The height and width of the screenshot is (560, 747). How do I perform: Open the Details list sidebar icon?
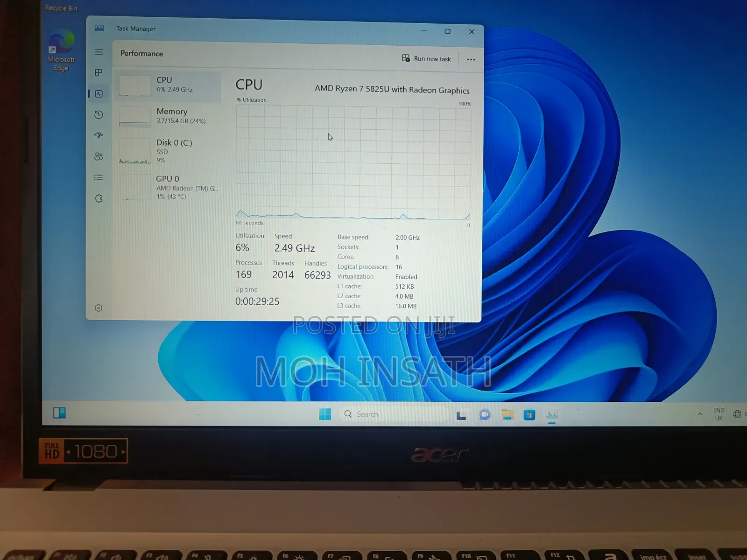99,177
